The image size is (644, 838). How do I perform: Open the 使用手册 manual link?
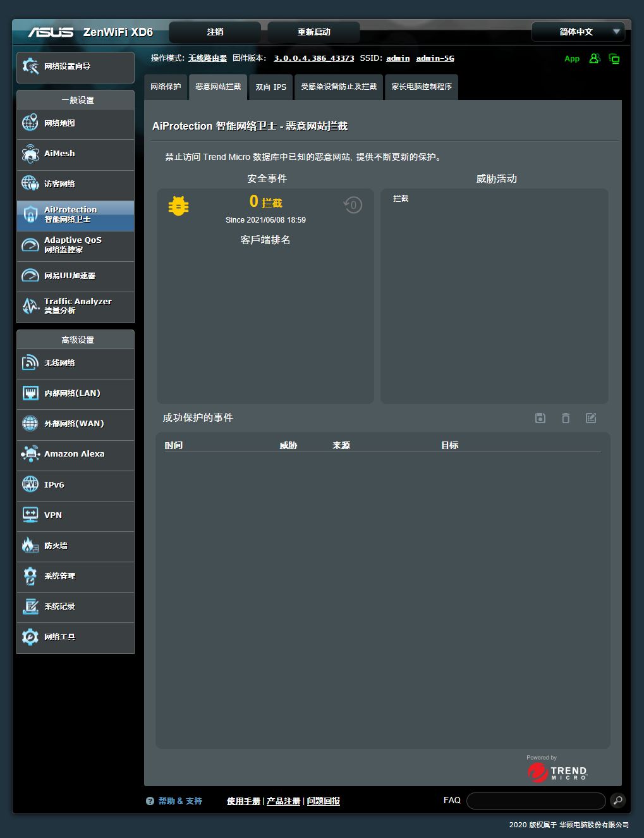243,801
